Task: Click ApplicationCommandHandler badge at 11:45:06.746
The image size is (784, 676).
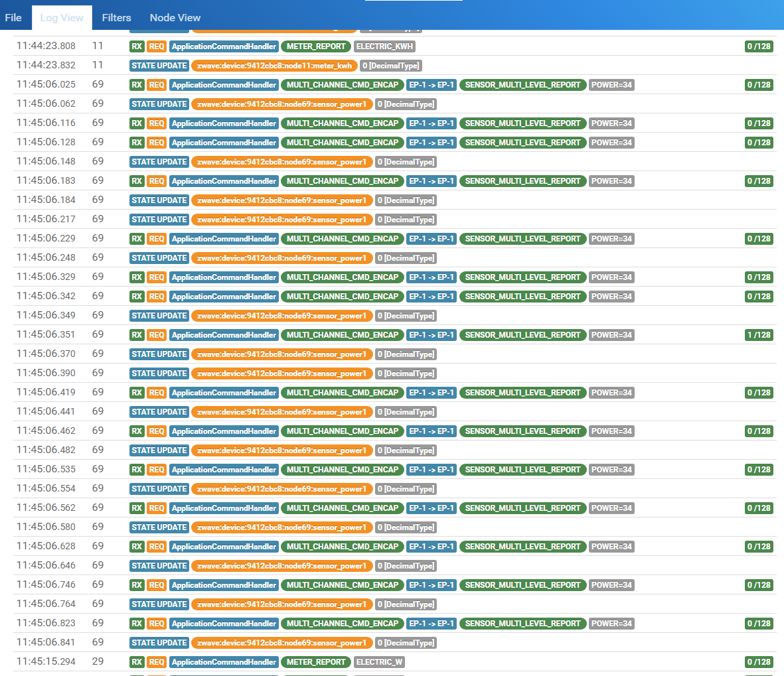Action: point(224,585)
